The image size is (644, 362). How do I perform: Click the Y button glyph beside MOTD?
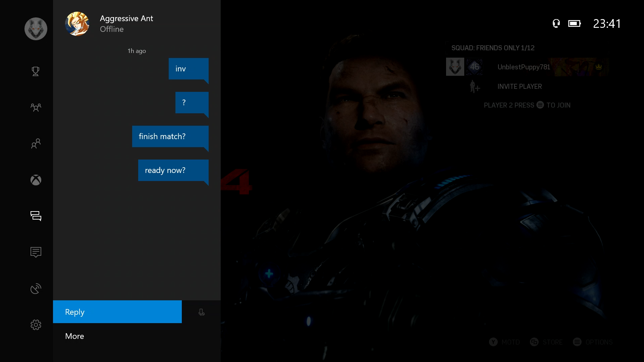point(493,342)
